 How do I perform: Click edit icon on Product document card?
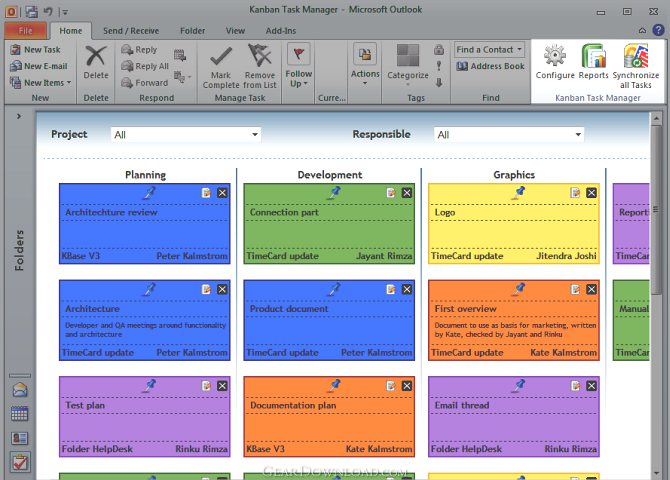coord(391,289)
